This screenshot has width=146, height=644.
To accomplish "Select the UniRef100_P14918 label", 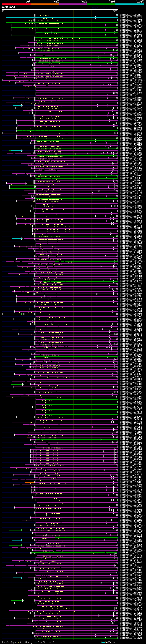I will tap(131, 37).
